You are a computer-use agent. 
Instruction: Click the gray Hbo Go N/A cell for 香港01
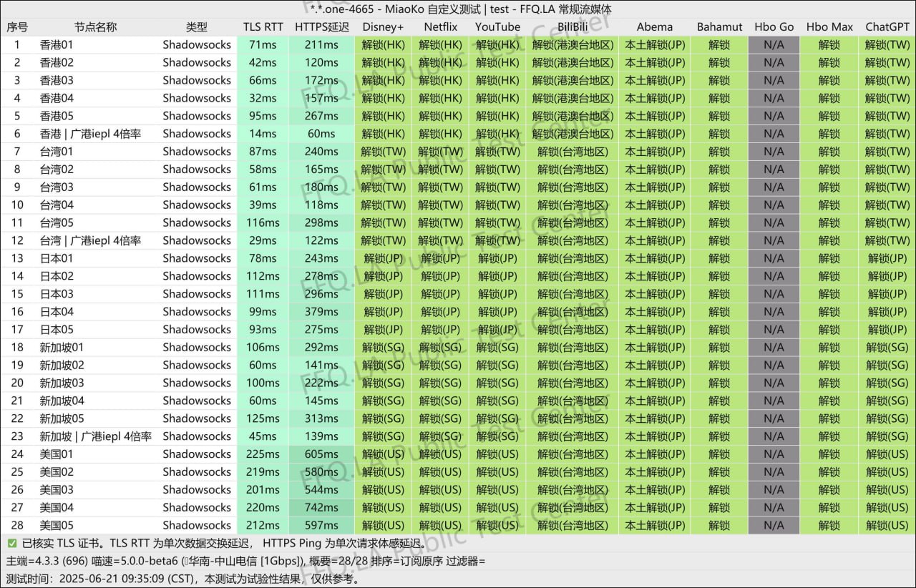tap(774, 44)
